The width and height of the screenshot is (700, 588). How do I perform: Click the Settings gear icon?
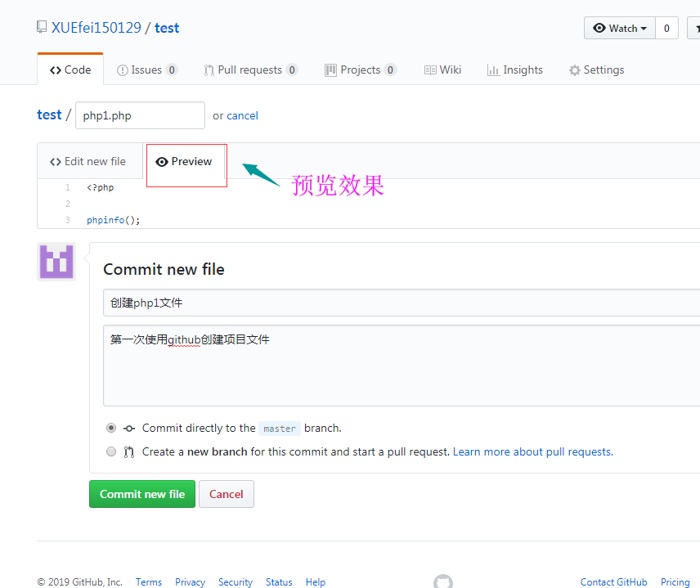[575, 70]
